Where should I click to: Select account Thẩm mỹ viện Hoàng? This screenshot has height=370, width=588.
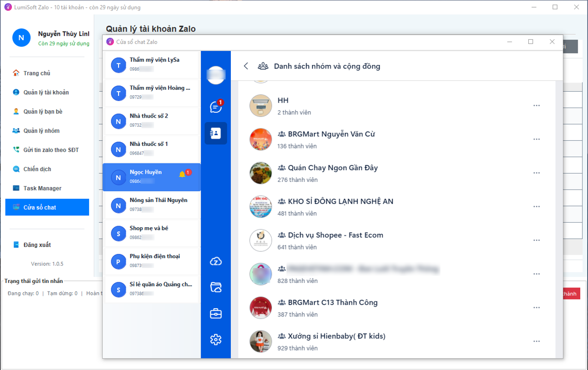152,93
